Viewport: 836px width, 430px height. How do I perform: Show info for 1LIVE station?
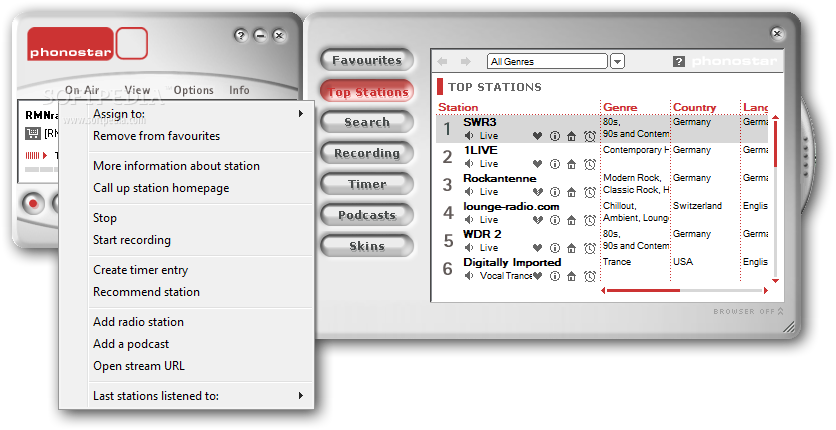[x=554, y=164]
